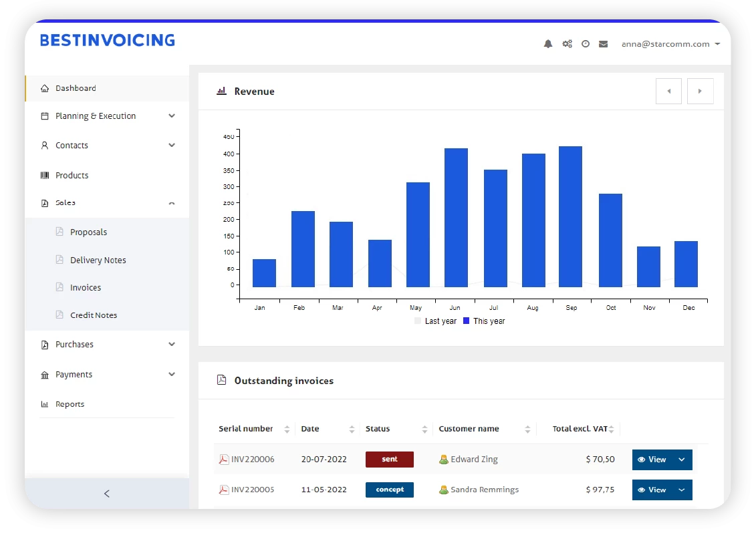Click the bar chart icon beside Revenue
Image resolution: width=756 pixels, height=539 pixels.
point(221,91)
